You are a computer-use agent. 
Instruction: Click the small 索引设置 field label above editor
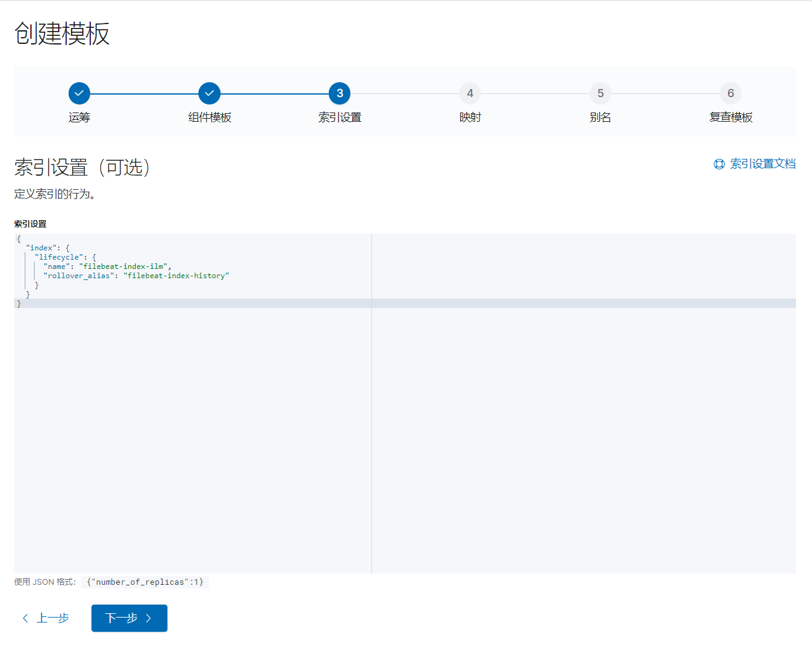click(x=30, y=224)
